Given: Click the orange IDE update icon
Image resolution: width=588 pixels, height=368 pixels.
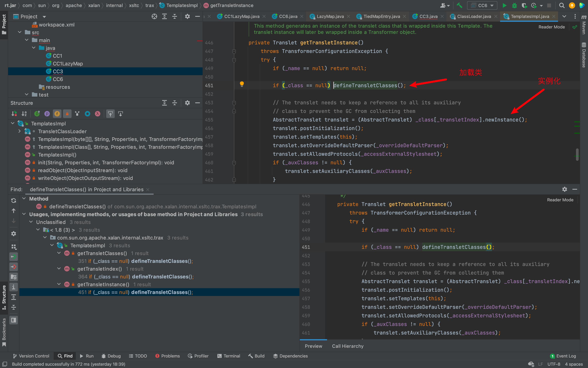Looking at the screenshot, I should [572, 5].
